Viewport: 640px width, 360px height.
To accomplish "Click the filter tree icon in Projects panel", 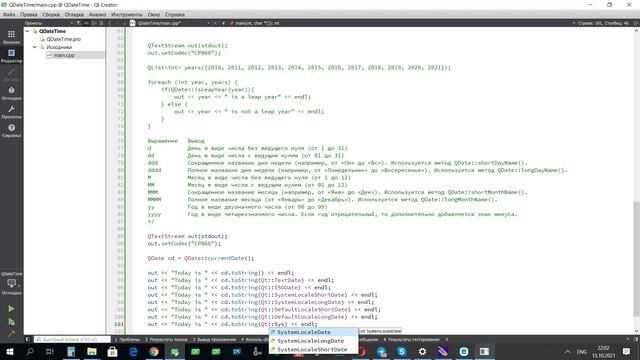I will pyautogui.click(x=78, y=23).
